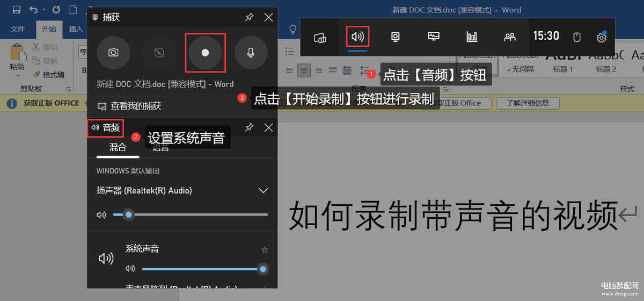Center the paragraph text
Screen dimensions: 644x301
click(x=304, y=70)
